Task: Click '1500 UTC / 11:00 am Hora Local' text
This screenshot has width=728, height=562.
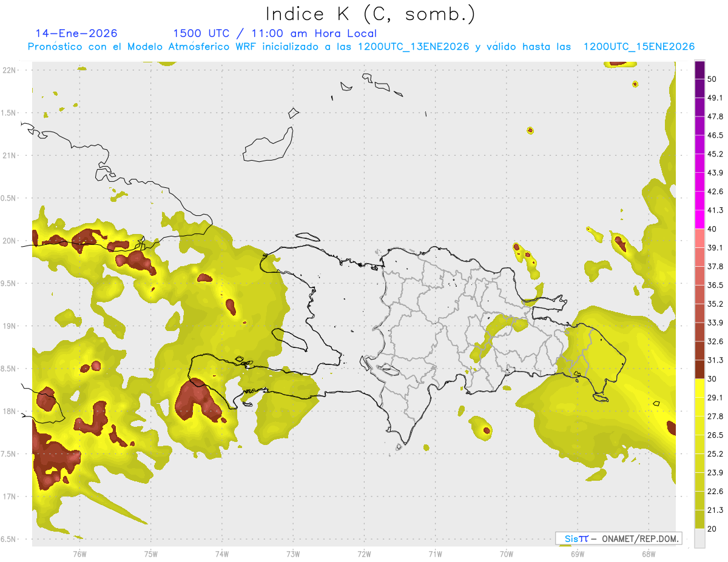Action: 275,33
